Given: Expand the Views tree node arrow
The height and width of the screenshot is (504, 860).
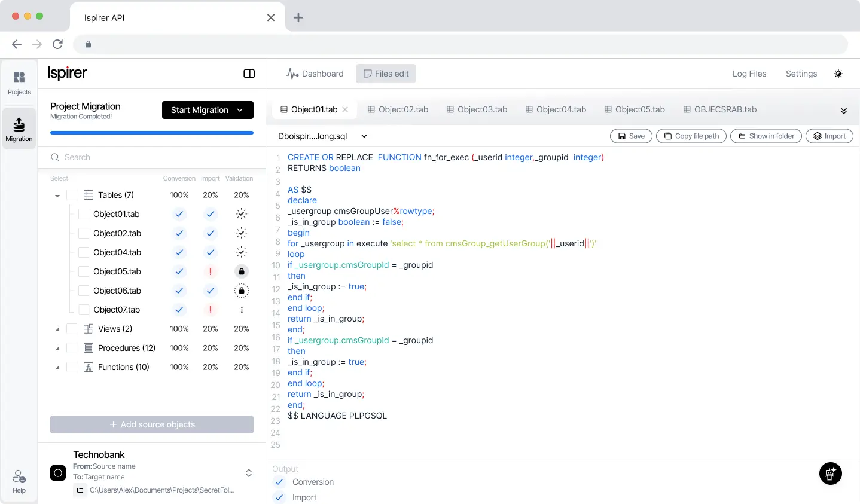Looking at the screenshot, I should (x=57, y=329).
